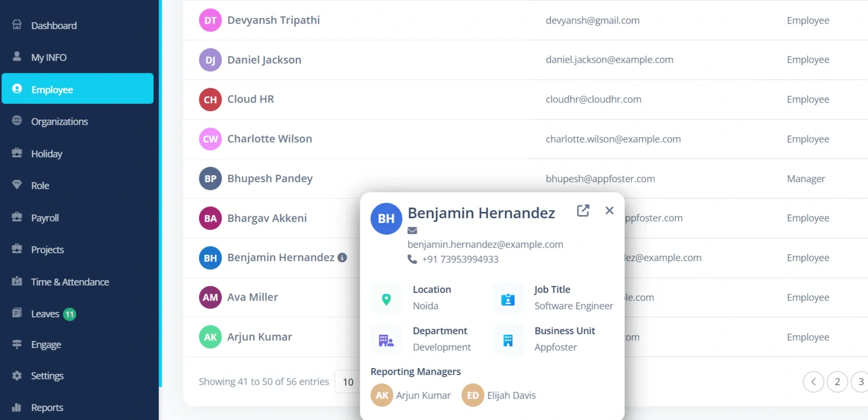868x420 pixels.
Task: Open the entries-per-page dropdown showing 10
Action: [348, 382]
